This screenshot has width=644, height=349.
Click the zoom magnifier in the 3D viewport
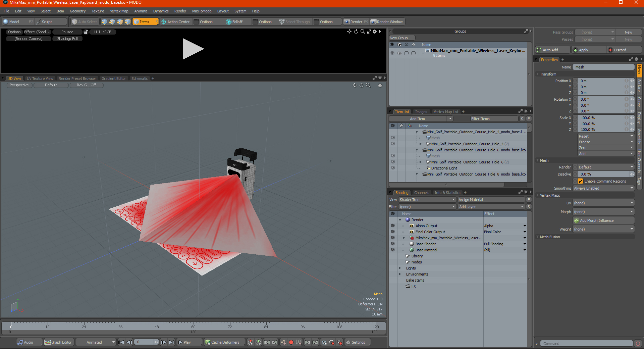pos(368,85)
